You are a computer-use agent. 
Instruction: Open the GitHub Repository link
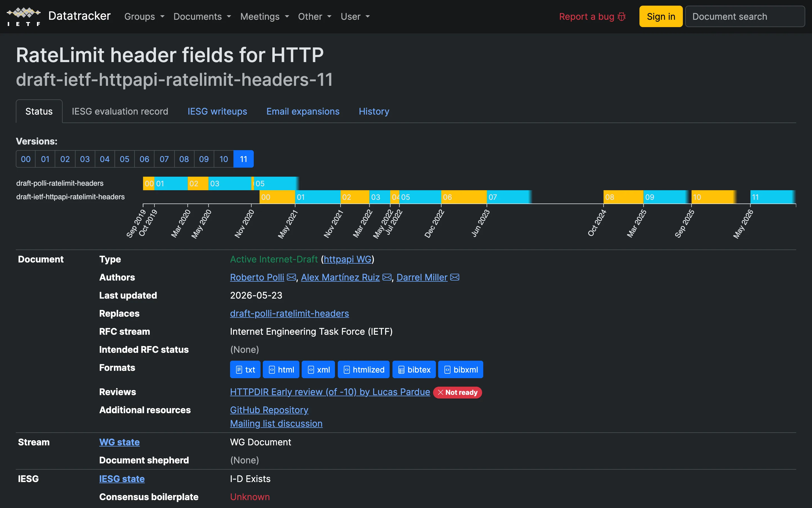coord(269,410)
